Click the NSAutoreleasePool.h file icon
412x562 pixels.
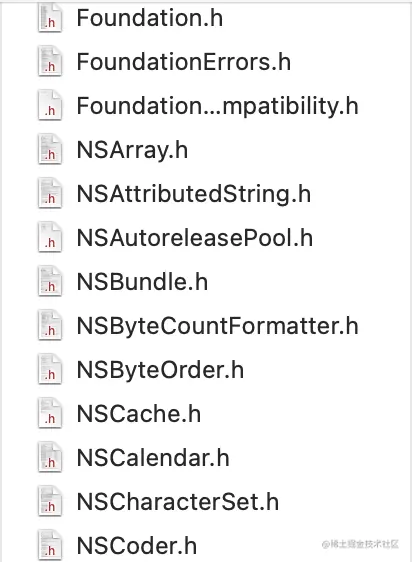(50, 238)
